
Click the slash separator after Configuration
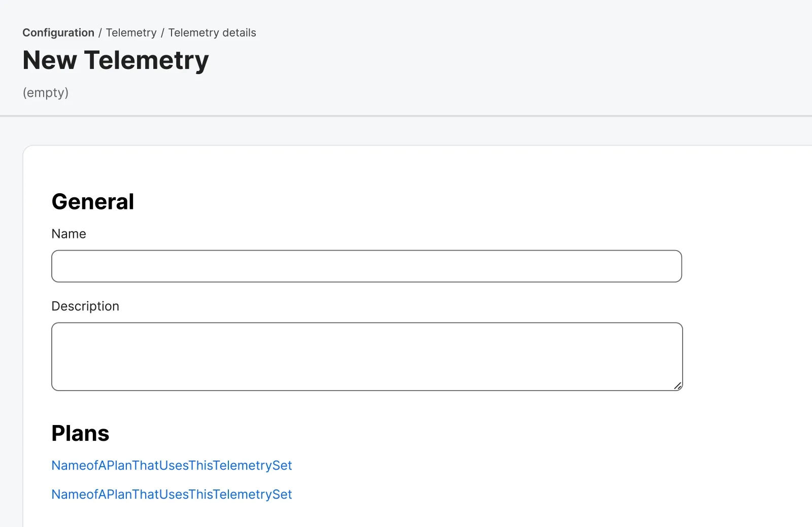(x=100, y=32)
